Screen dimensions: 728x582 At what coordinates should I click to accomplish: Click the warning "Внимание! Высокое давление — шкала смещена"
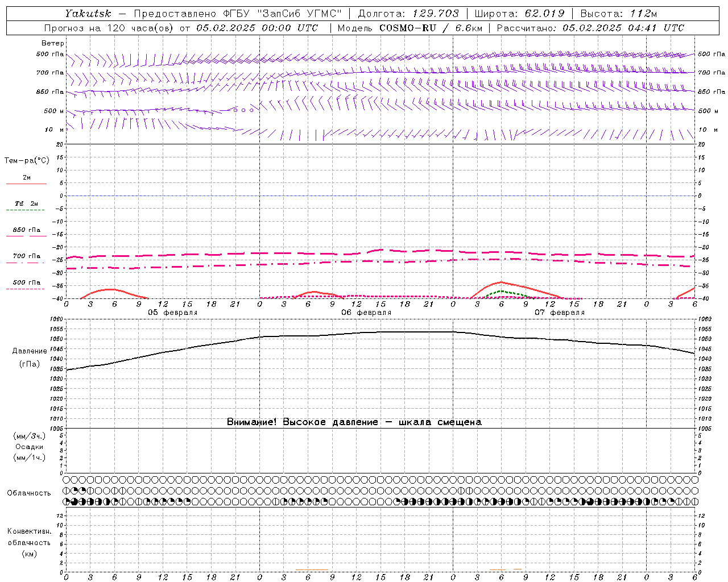pos(354,422)
